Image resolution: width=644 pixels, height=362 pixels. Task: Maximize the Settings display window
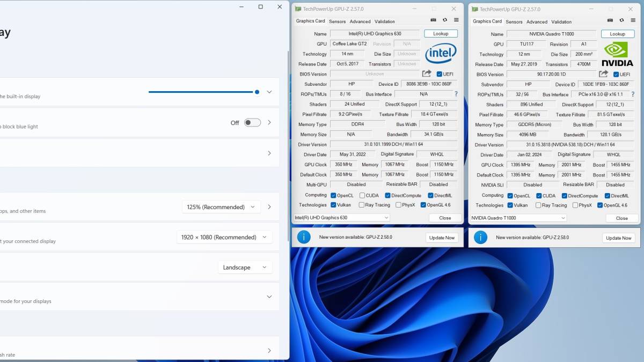coord(260,7)
